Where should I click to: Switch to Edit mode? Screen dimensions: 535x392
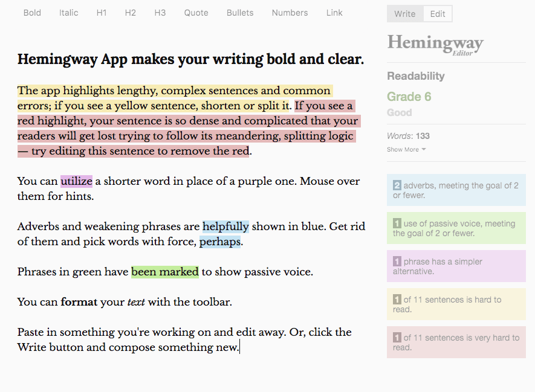coord(437,13)
